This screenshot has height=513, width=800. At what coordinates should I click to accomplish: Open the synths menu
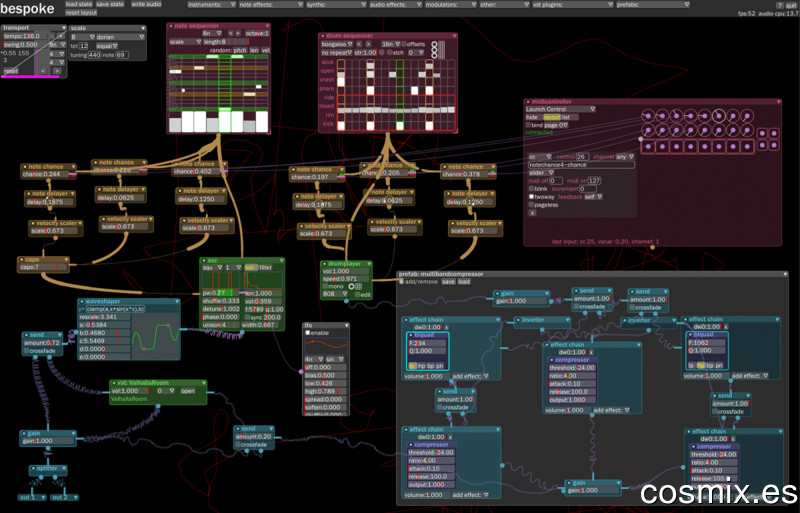click(x=336, y=5)
